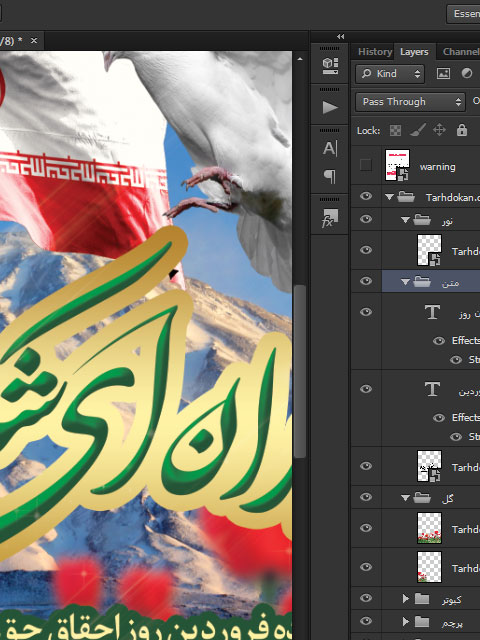Open the Styles fx panel icon

pyautogui.click(x=330, y=218)
